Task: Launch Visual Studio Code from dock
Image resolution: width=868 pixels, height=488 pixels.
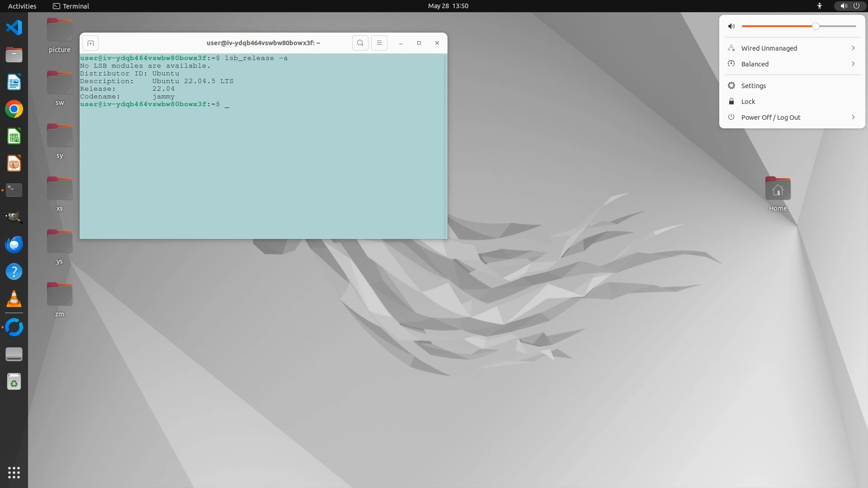Action: [x=14, y=28]
